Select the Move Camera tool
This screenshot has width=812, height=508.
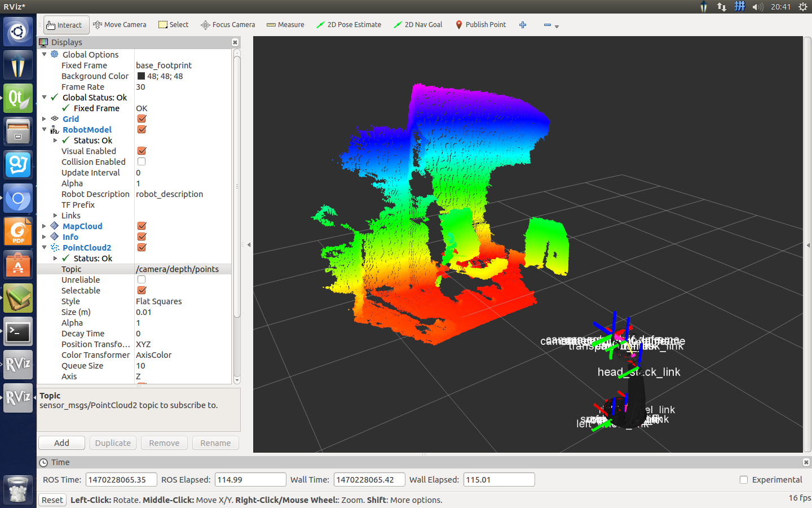tap(120, 25)
